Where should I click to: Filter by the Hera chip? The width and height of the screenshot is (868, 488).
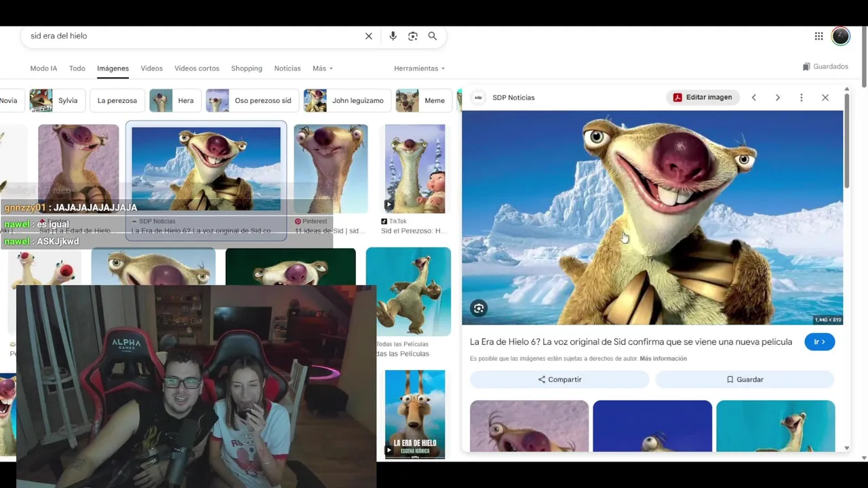175,100
